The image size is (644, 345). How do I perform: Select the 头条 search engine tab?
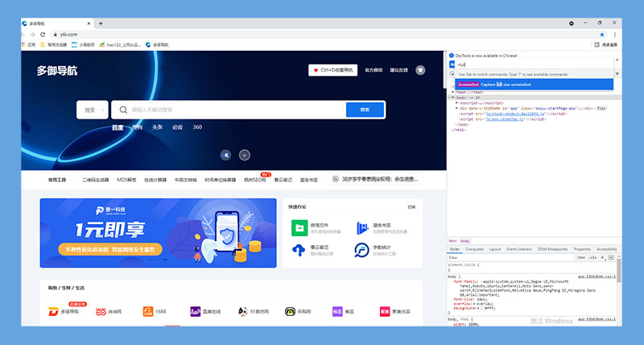157,127
